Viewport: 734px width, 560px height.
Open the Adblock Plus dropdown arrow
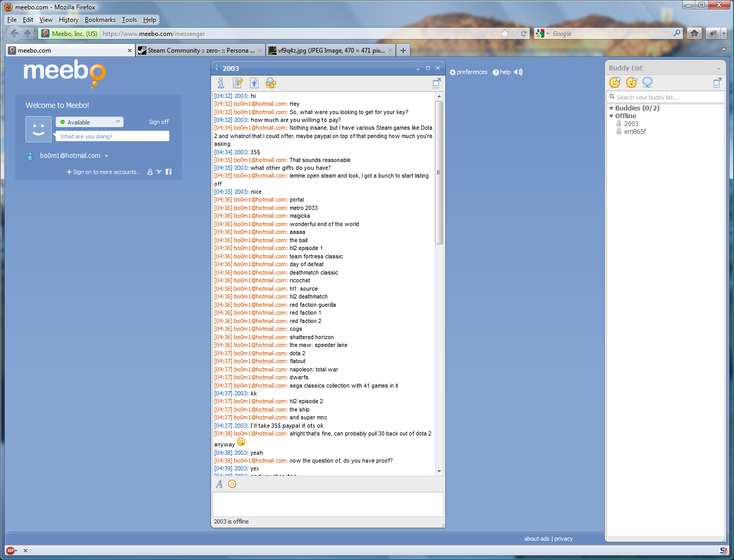click(16, 551)
